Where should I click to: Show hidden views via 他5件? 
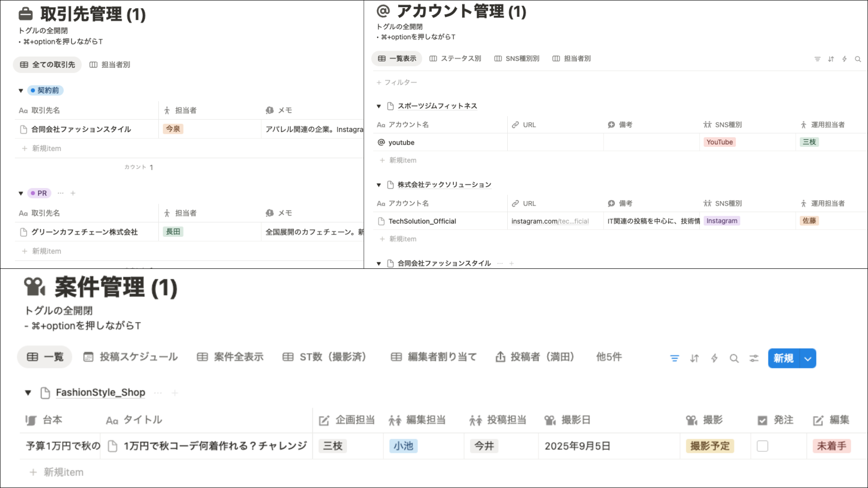pos(609,357)
